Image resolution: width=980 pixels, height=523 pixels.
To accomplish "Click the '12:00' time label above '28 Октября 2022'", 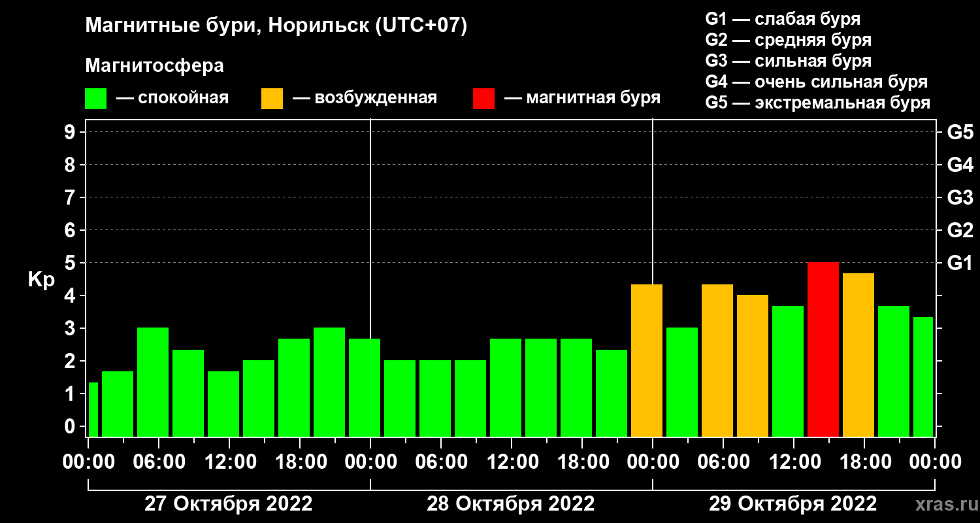I will (x=512, y=462).
